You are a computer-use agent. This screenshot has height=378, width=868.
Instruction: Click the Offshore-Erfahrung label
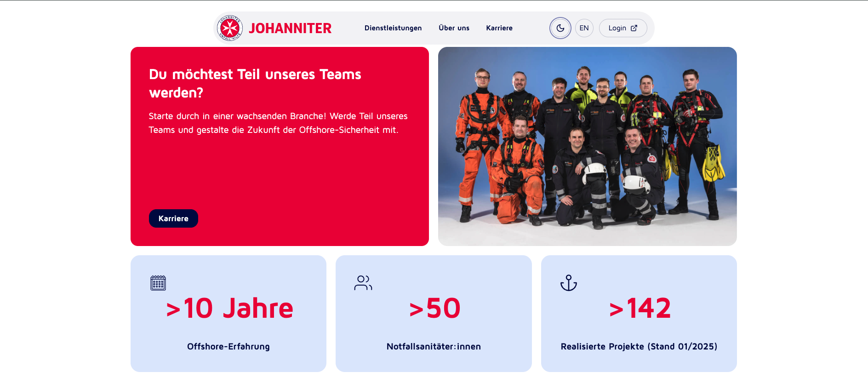coord(228,347)
